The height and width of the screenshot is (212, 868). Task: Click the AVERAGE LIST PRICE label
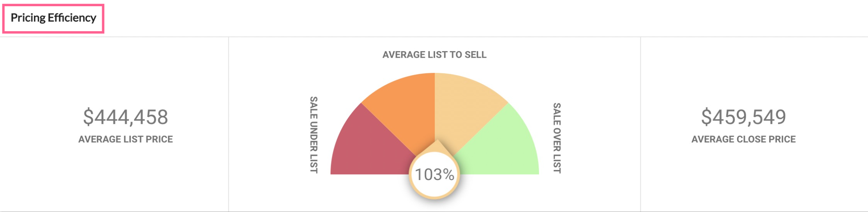[x=125, y=139]
